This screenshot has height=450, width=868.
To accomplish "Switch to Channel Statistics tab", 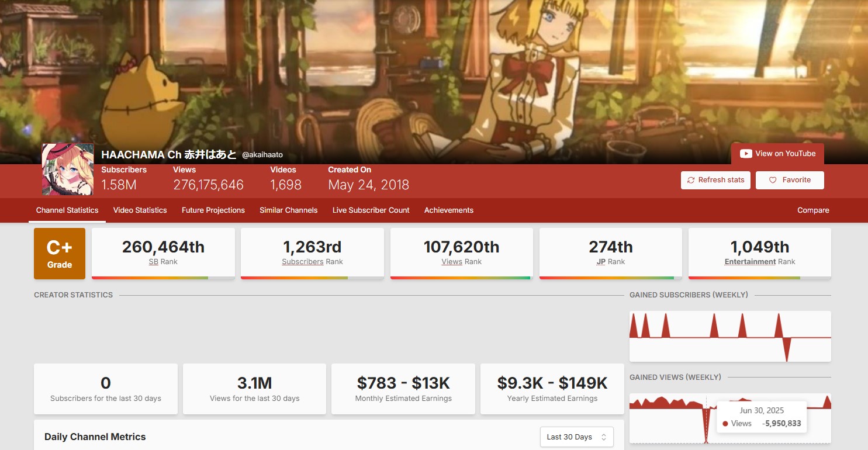I will 67,210.
